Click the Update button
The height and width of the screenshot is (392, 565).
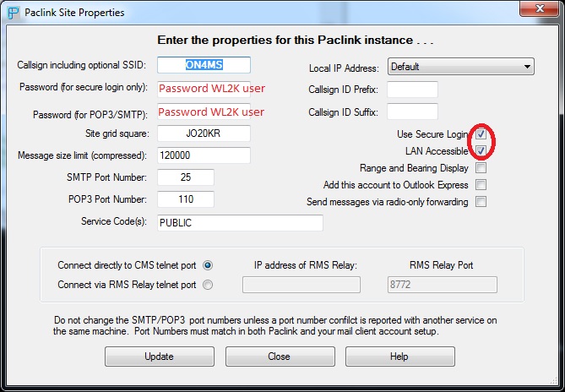[x=160, y=357]
